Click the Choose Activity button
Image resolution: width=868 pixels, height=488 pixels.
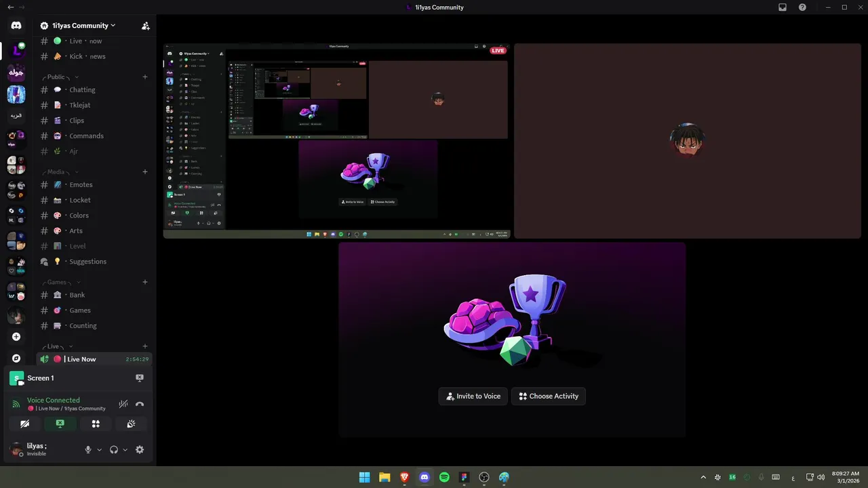tap(549, 396)
